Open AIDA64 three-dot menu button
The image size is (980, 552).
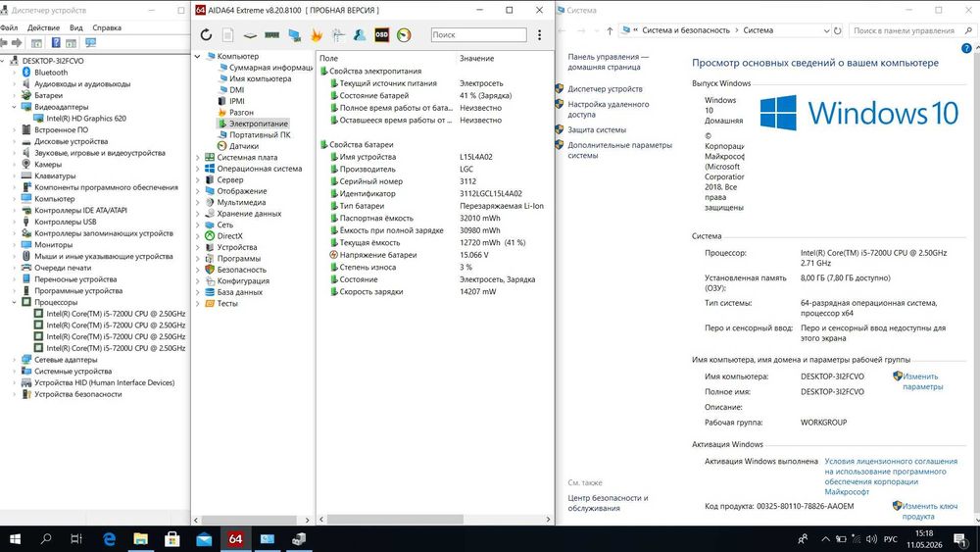click(x=539, y=35)
